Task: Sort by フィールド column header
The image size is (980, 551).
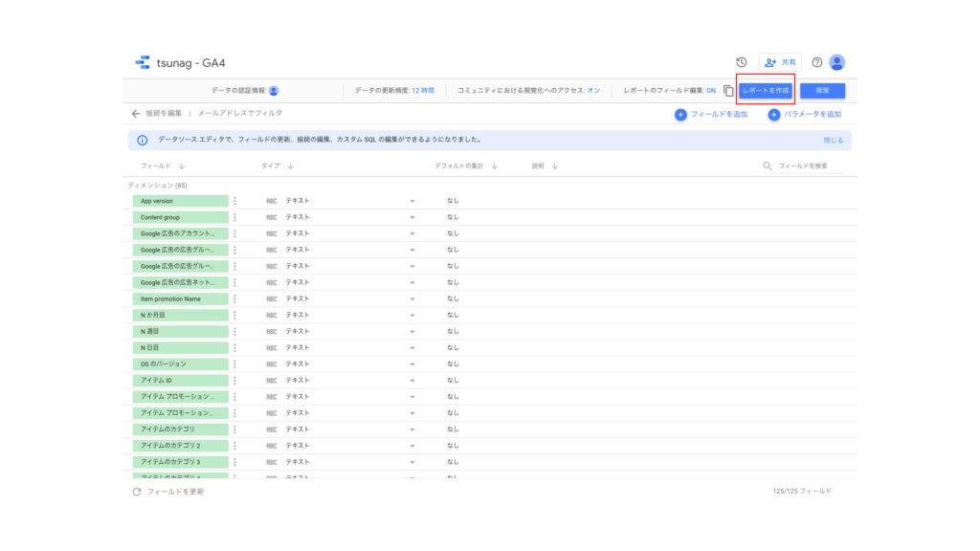Action: 162,165
